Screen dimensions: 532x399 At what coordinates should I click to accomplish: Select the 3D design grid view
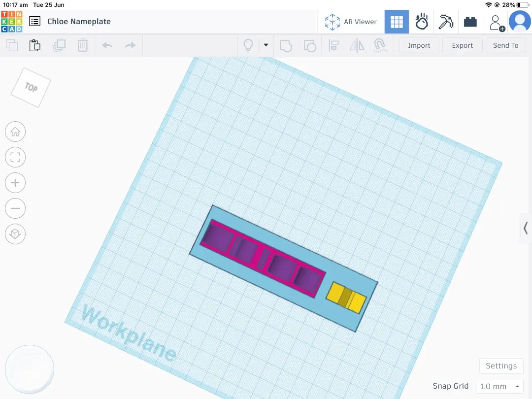tap(396, 22)
